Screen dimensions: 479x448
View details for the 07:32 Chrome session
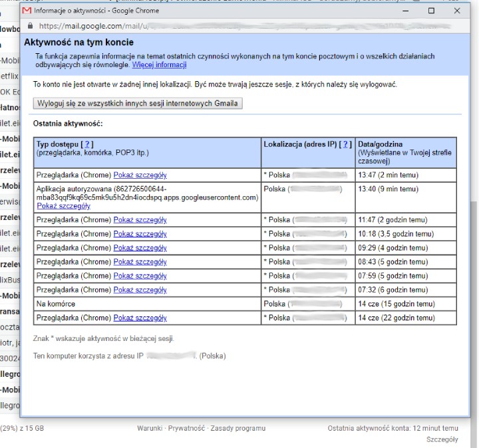140,290
